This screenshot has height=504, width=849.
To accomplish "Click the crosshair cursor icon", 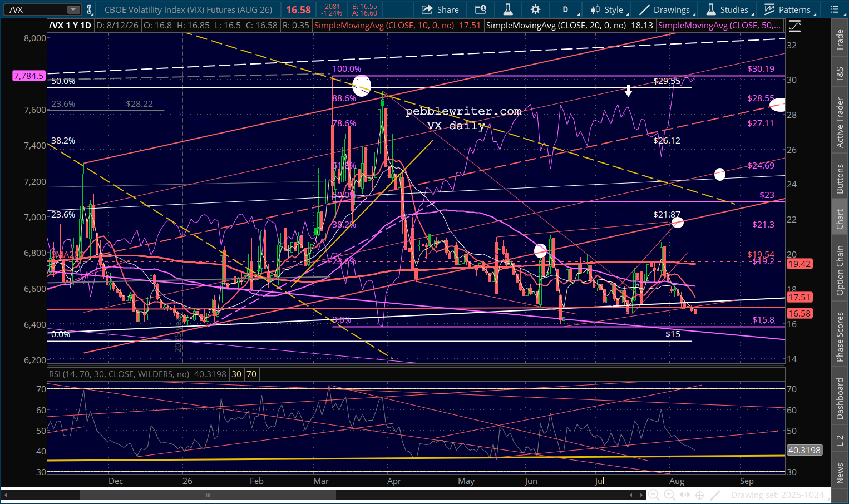I will point(700,495).
